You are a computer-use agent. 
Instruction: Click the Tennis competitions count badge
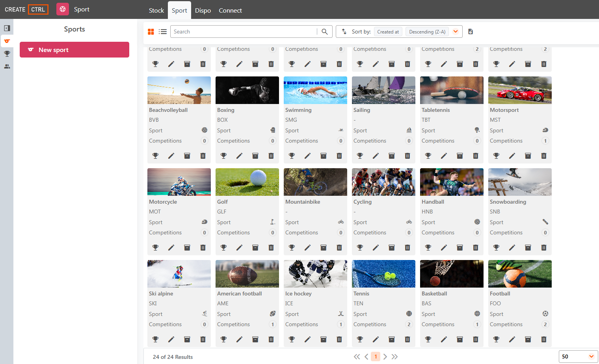click(x=409, y=324)
